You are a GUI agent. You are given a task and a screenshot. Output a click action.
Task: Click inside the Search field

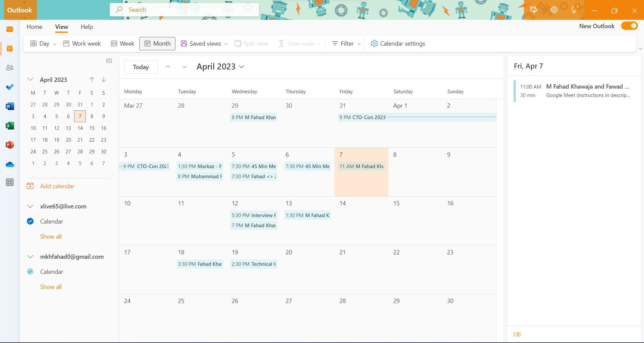point(184,10)
